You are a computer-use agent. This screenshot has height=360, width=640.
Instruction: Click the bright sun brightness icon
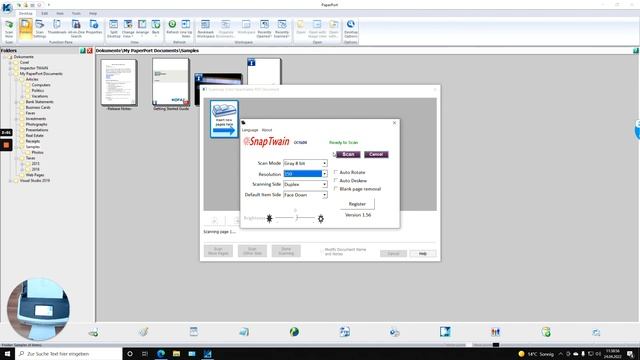pos(321,219)
